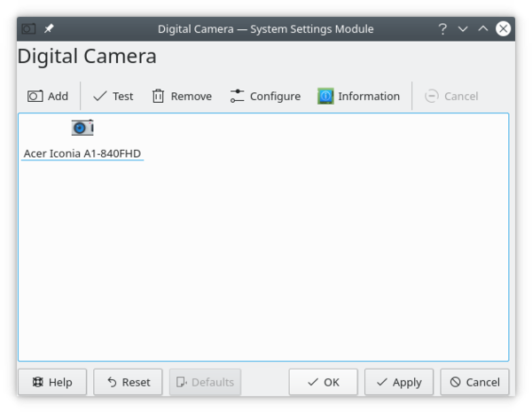Select the Acer Iconia camera icon

[82, 129]
